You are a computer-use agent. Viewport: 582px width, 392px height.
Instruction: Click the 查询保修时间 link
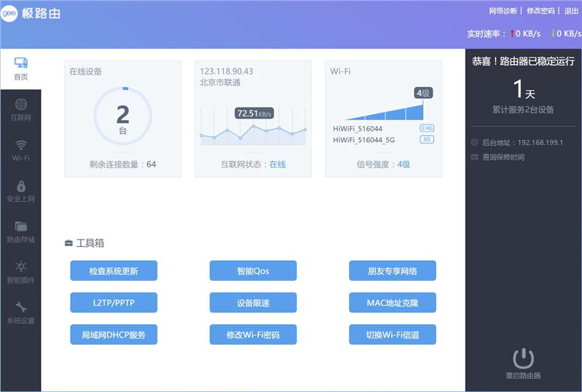pyautogui.click(x=503, y=157)
